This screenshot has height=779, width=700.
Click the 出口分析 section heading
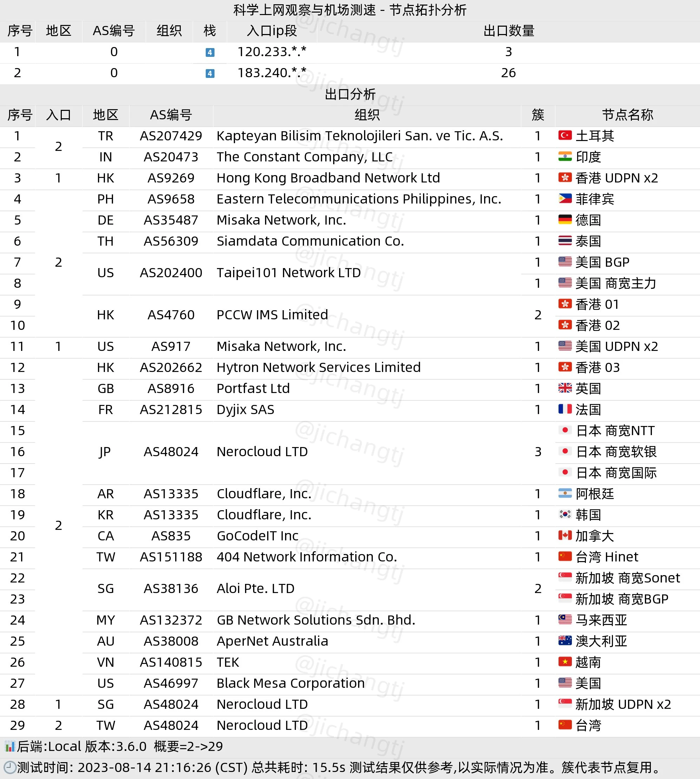[x=350, y=94]
